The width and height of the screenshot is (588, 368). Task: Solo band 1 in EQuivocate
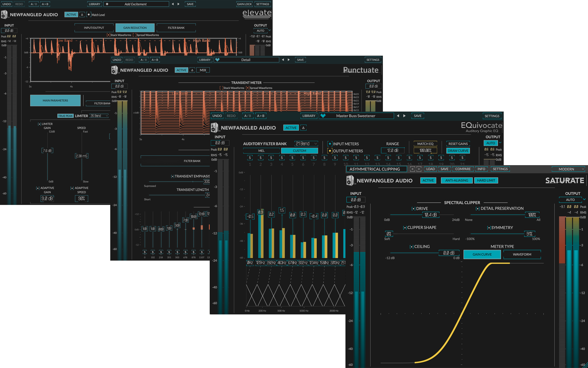[x=250, y=158]
